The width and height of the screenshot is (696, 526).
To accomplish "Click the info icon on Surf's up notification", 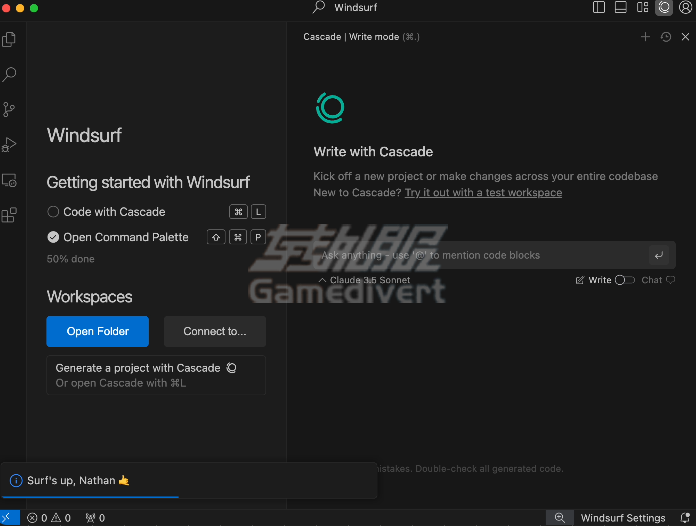I will coord(16,480).
